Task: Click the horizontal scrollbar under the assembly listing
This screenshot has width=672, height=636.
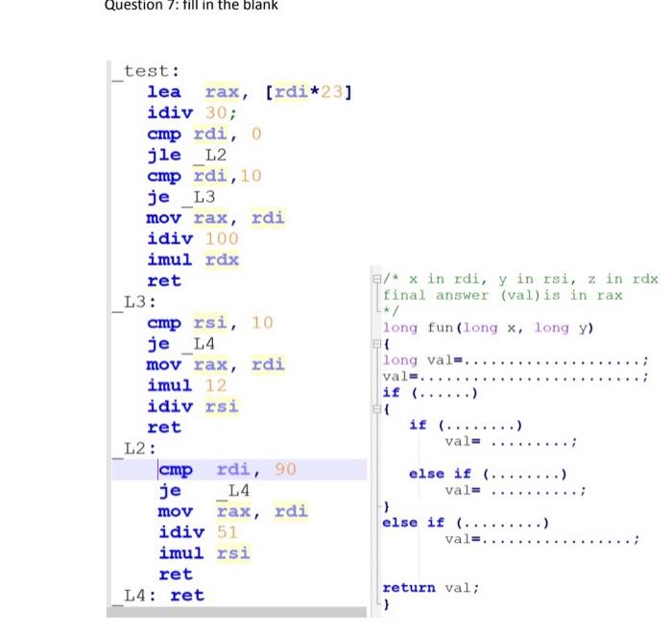Action: pos(236,612)
